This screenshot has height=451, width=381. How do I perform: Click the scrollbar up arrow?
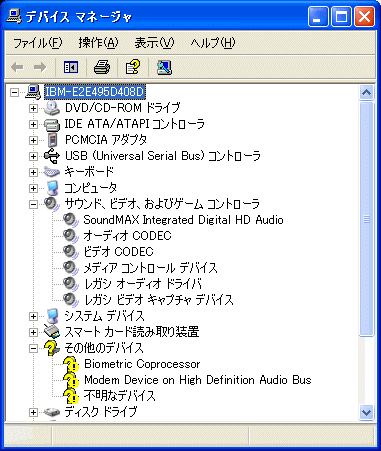tap(366, 92)
